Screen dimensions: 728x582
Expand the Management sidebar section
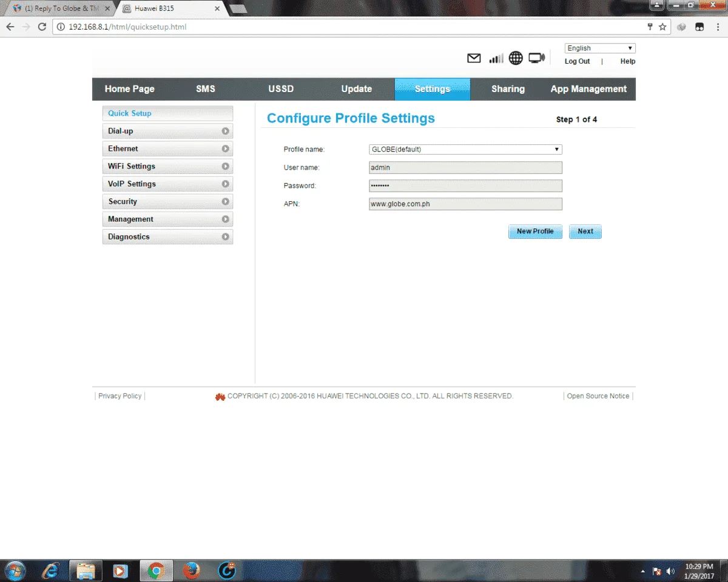click(167, 219)
